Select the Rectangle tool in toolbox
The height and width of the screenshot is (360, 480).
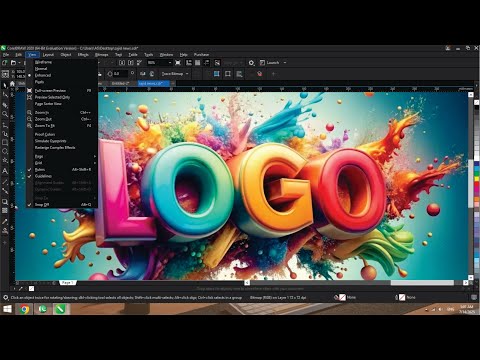coord(5,143)
